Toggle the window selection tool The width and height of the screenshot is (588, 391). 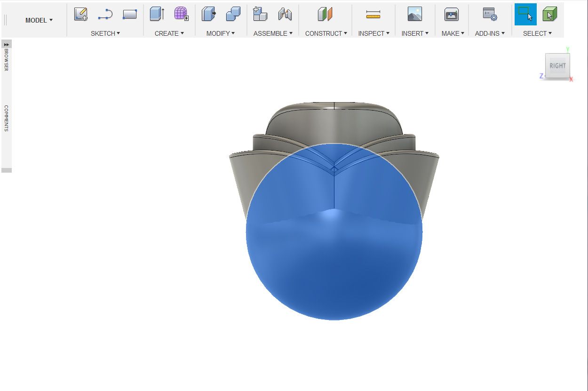(x=525, y=14)
